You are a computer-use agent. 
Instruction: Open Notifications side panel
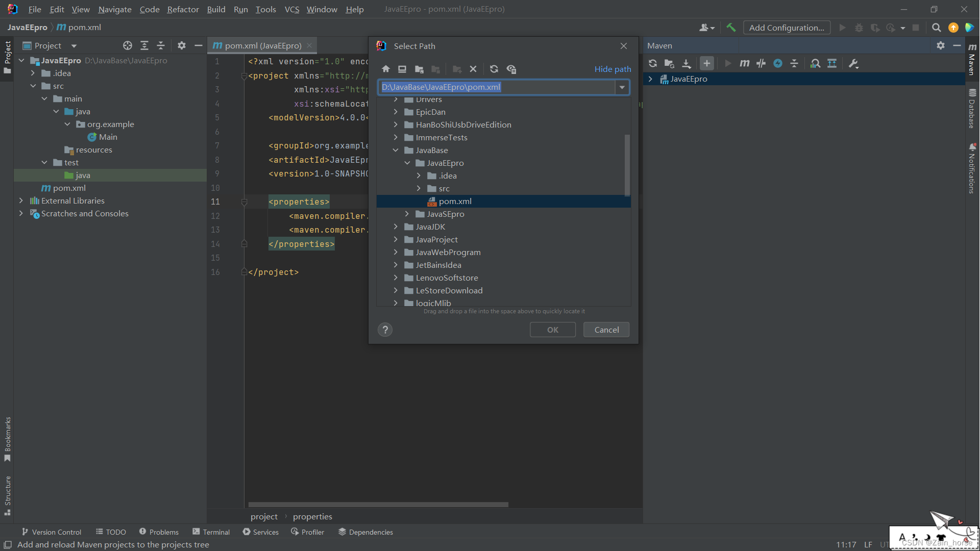tap(972, 168)
